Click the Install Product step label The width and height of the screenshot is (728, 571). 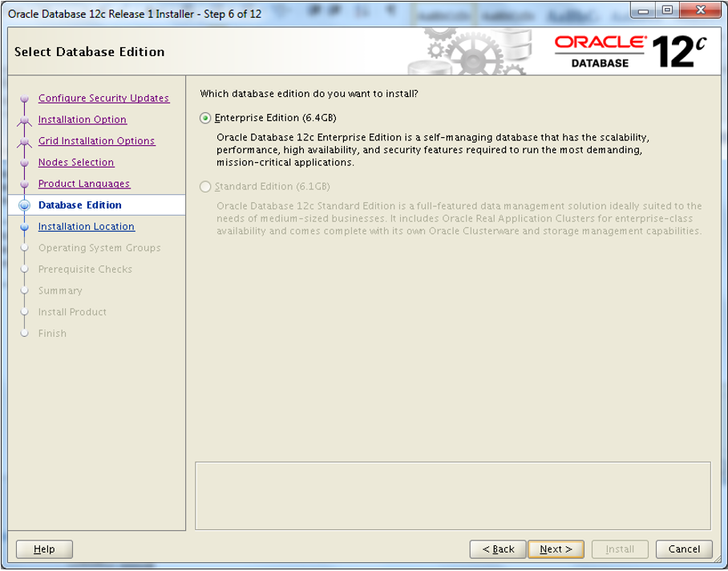pyautogui.click(x=72, y=312)
